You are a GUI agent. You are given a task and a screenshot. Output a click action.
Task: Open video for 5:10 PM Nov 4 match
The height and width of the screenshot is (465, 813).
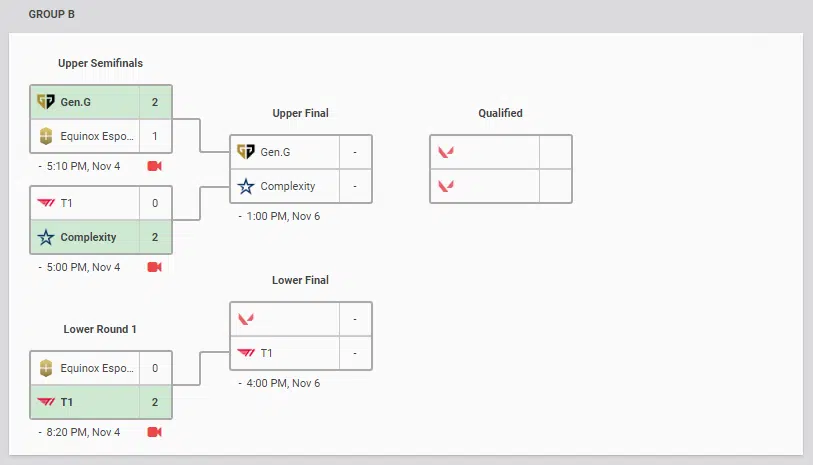pyautogui.click(x=154, y=166)
